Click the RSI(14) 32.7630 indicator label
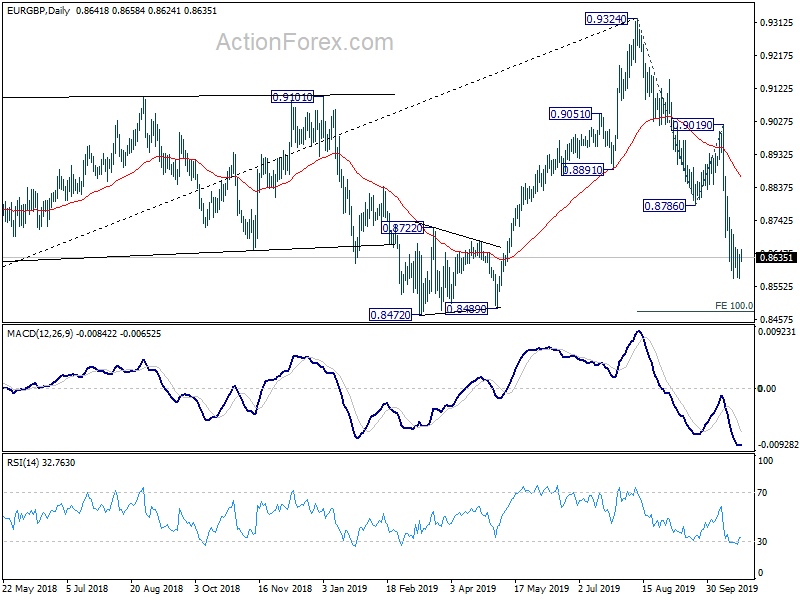The image size is (800, 600). tap(41, 463)
